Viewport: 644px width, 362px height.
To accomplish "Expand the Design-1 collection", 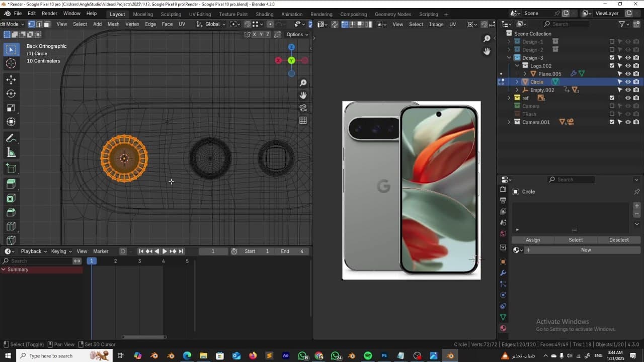I will coord(509,42).
